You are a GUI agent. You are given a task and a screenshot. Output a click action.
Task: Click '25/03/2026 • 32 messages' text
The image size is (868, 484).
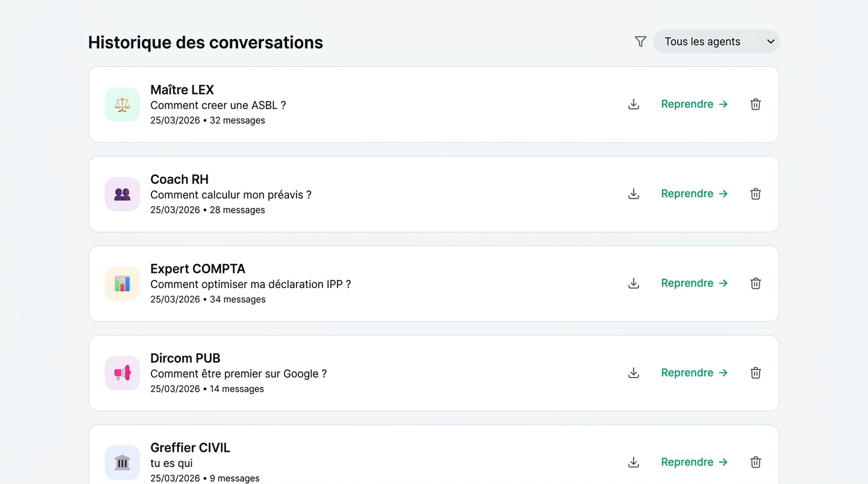click(208, 120)
